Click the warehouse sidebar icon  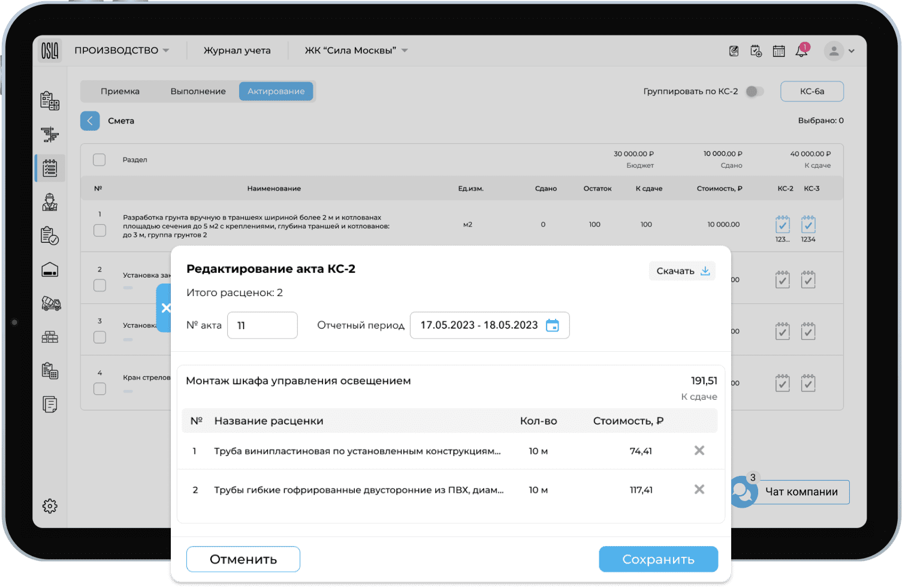(x=50, y=270)
